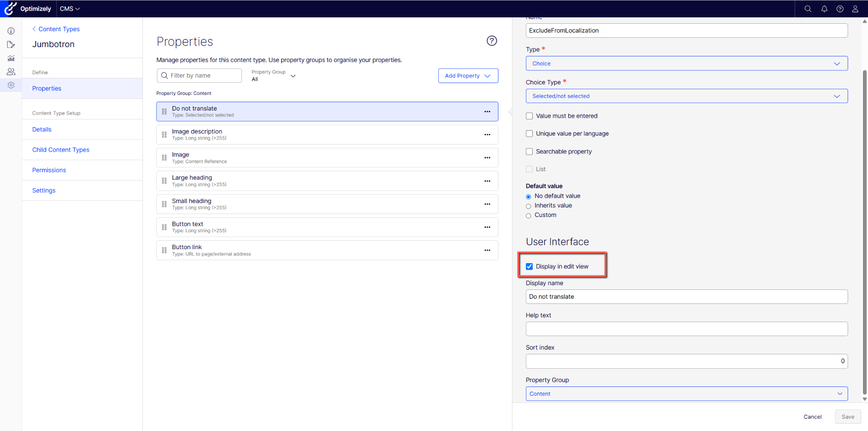Open the Add Property dropdown
This screenshot has width=868, height=431.
(x=468, y=76)
